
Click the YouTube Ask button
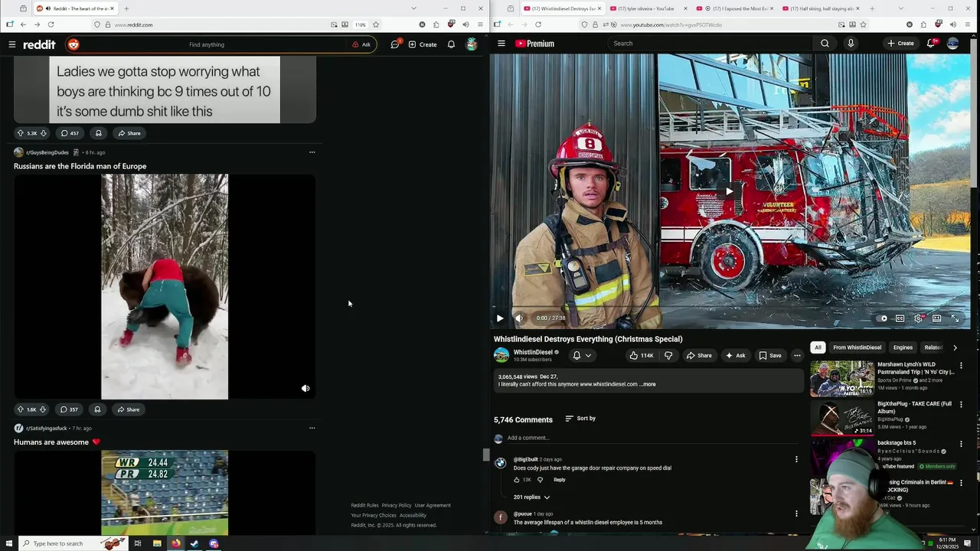[x=736, y=355]
